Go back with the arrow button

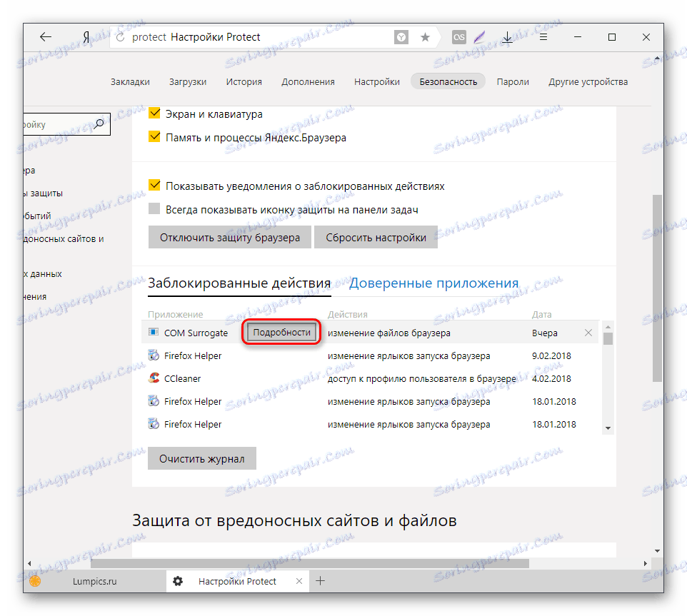(46, 37)
